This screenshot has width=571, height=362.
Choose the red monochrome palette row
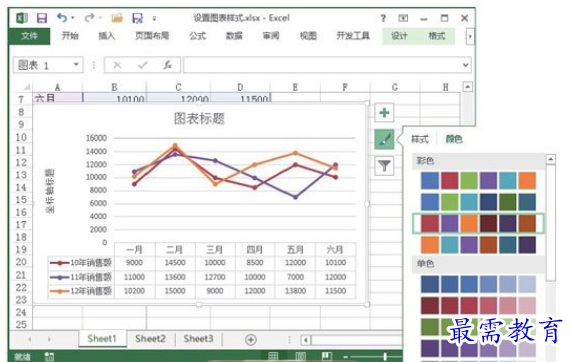tap(478, 306)
